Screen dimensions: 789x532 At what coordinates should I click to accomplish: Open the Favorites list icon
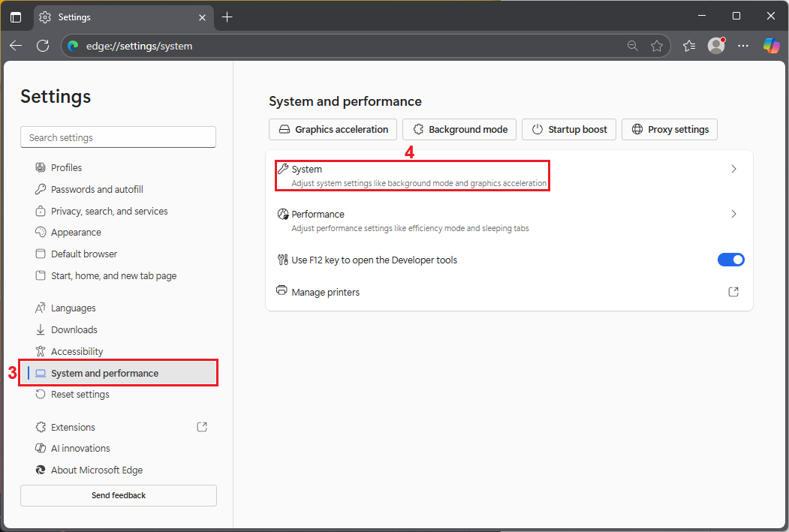tap(689, 46)
